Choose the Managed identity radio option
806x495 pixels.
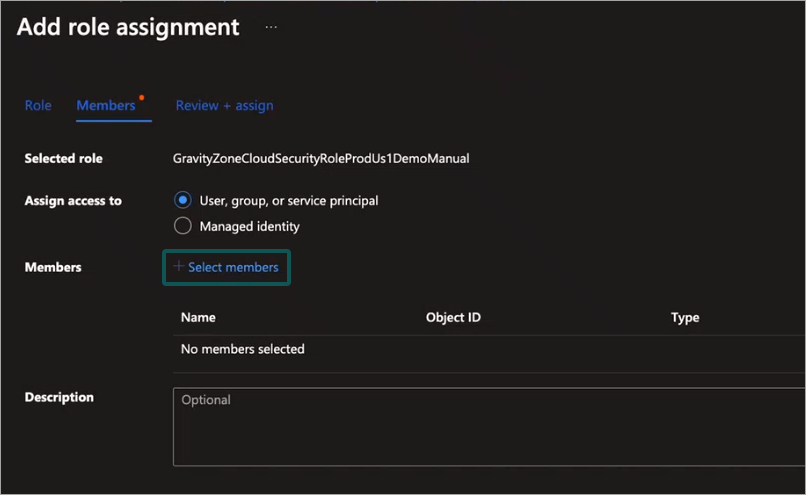(x=183, y=226)
